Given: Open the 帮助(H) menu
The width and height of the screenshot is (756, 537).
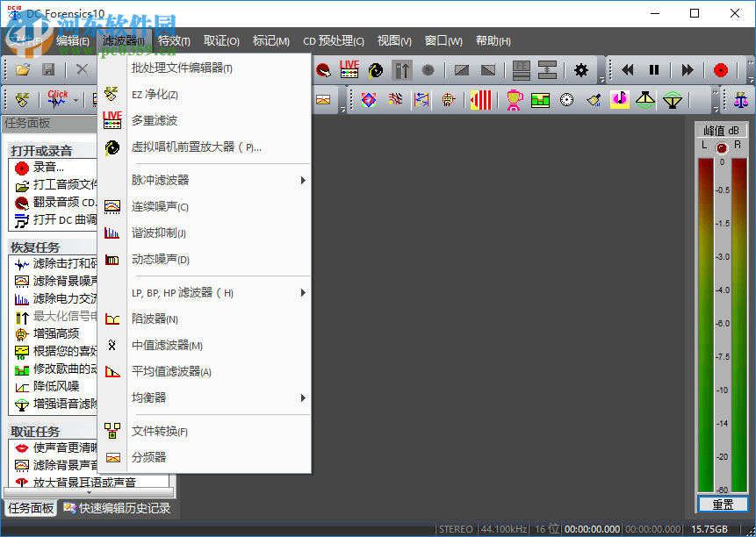Looking at the screenshot, I should 493,41.
